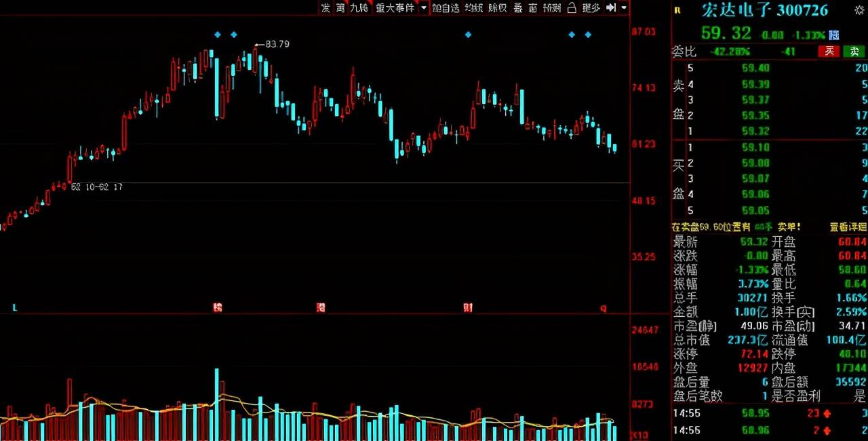Open the 重大事件 tab
The image size is (868, 441).
(x=395, y=7)
